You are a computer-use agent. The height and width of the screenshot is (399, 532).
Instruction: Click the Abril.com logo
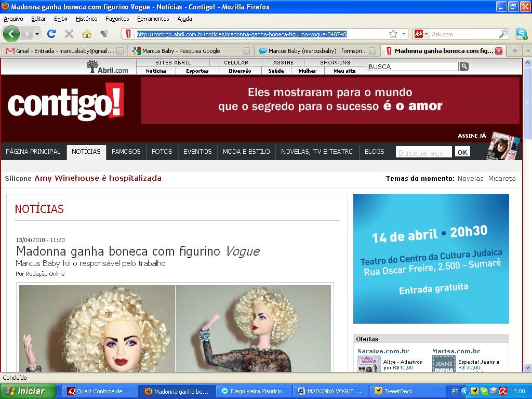107,66
